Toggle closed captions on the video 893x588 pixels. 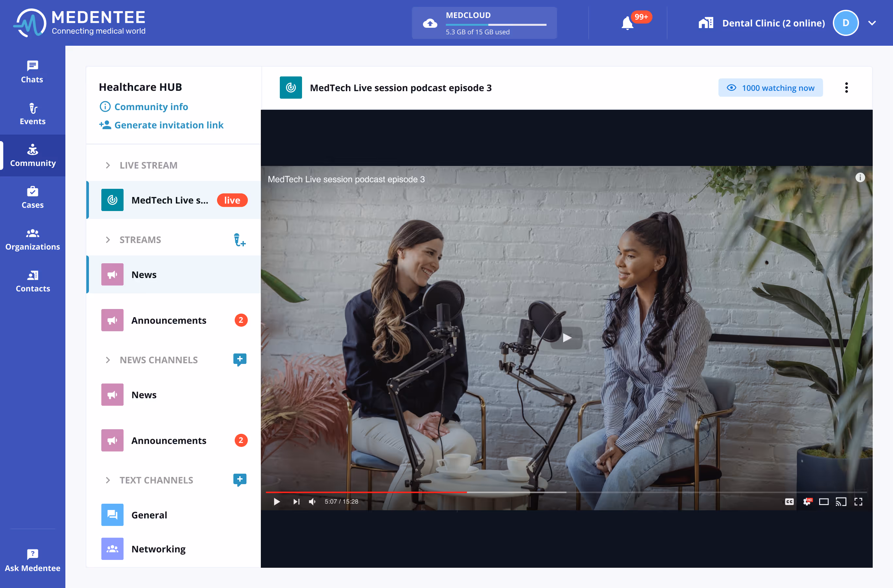[789, 502]
